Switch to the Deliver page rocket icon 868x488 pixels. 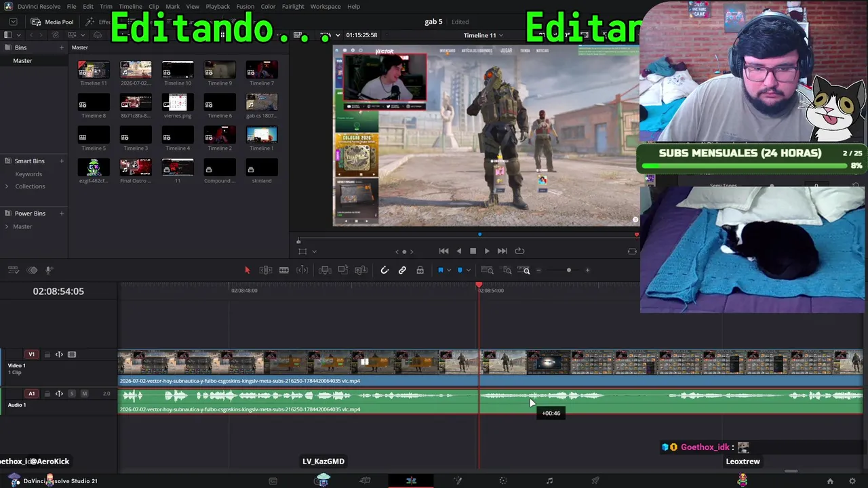[595, 481]
